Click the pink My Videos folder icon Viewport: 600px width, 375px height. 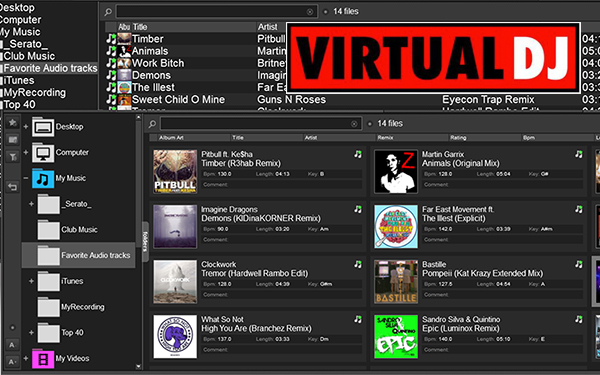point(43,359)
